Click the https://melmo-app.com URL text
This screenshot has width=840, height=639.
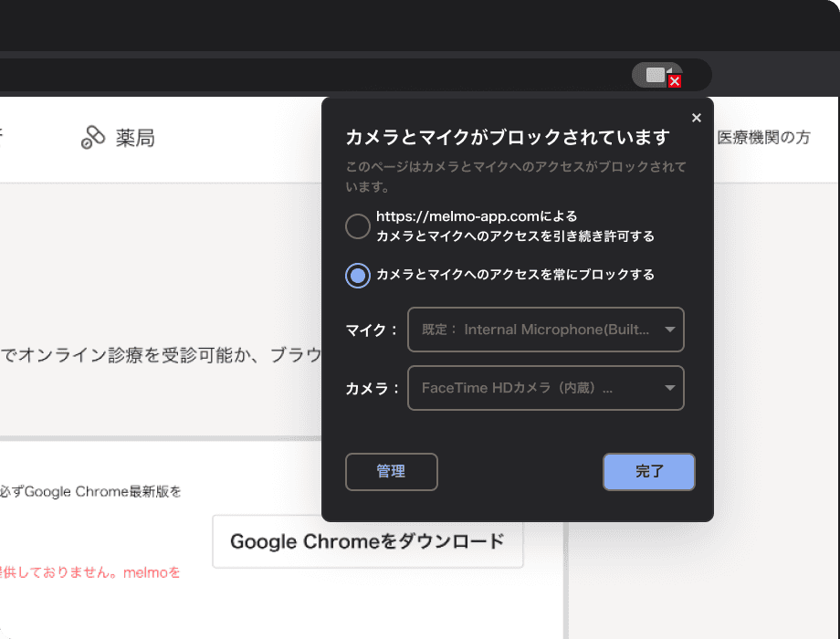(x=457, y=218)
